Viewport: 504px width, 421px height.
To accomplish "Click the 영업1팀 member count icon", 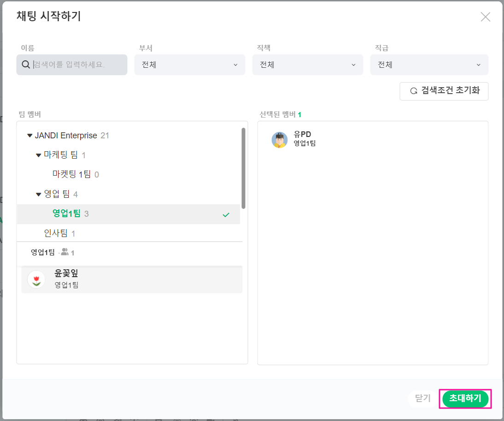I will pyautogui.click(x=64, y=252).
